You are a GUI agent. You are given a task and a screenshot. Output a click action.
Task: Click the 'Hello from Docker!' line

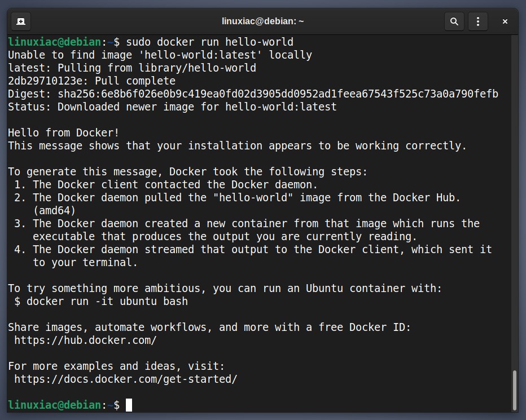tap(63, 132)
